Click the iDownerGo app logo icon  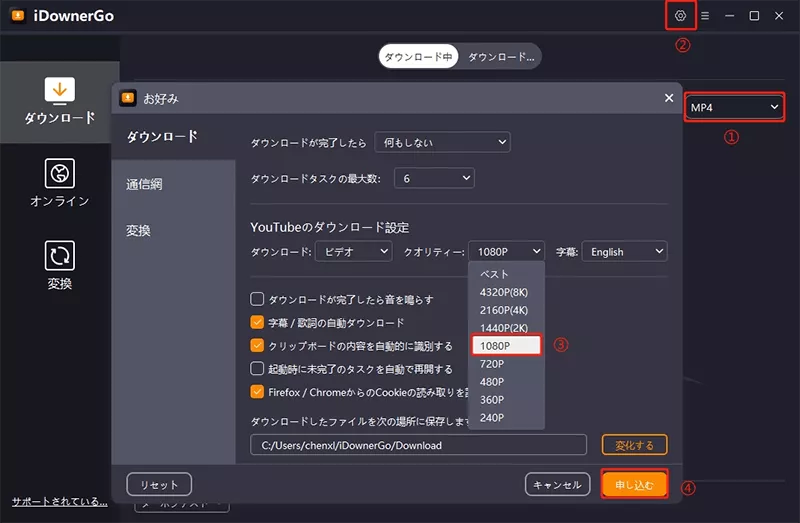[x=17, y=16]
